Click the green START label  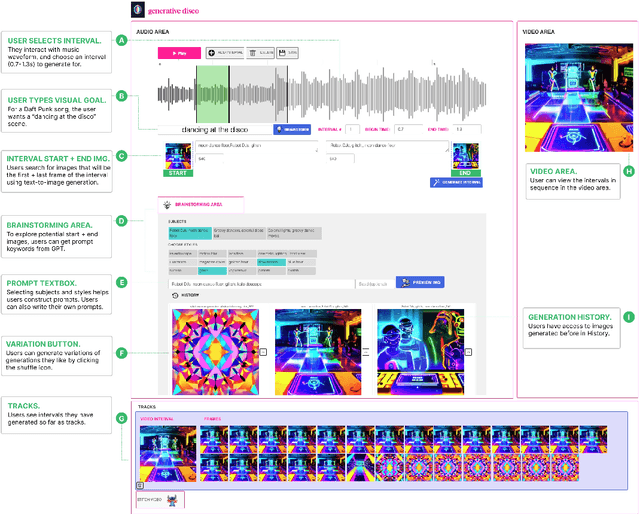click(178, 173)
